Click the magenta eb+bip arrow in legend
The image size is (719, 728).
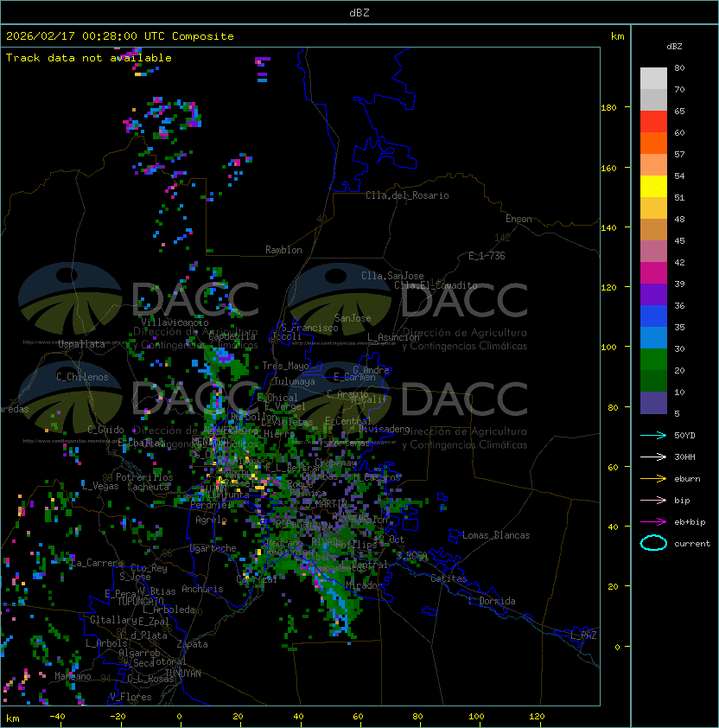click(653, 522)
